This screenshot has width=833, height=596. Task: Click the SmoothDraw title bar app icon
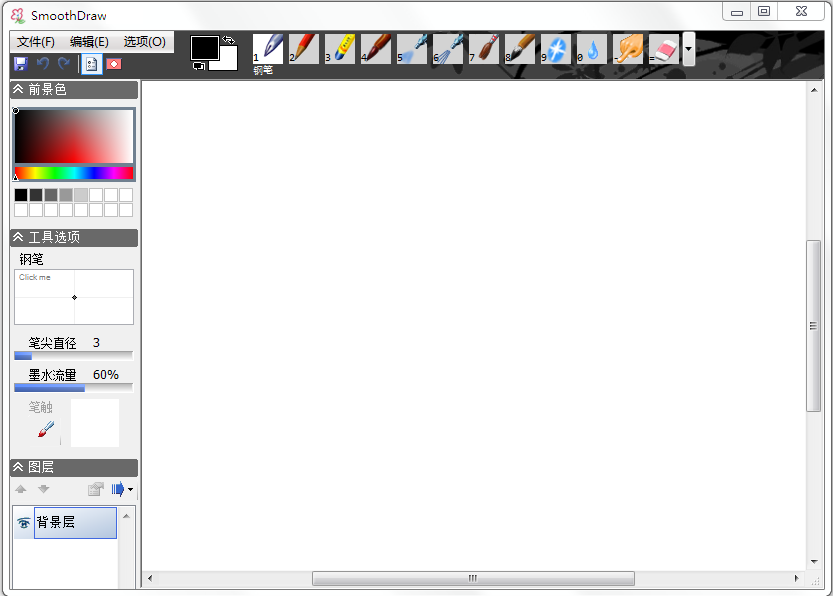pyautogui.click(x=18, y=15)
